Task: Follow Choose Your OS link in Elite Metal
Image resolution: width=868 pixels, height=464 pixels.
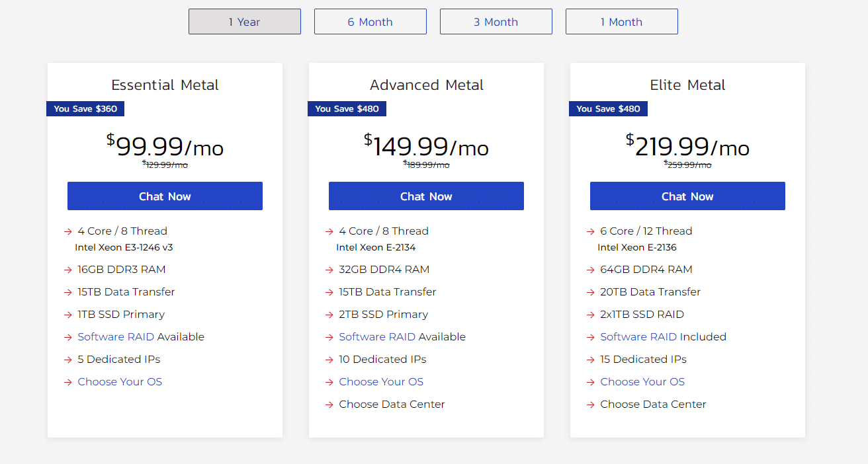Action: 642,382
